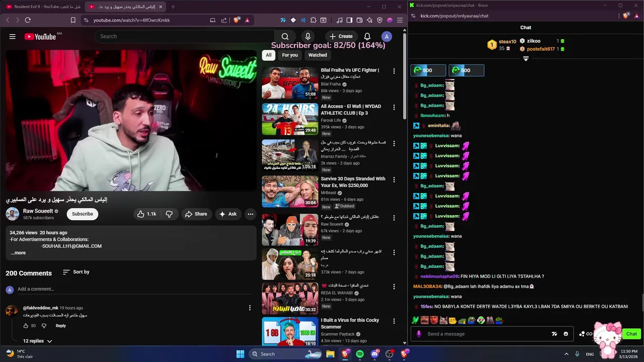Open Discord from the Windows taskbar
This screenshot has height=362, width=644.
pos(374,354)
